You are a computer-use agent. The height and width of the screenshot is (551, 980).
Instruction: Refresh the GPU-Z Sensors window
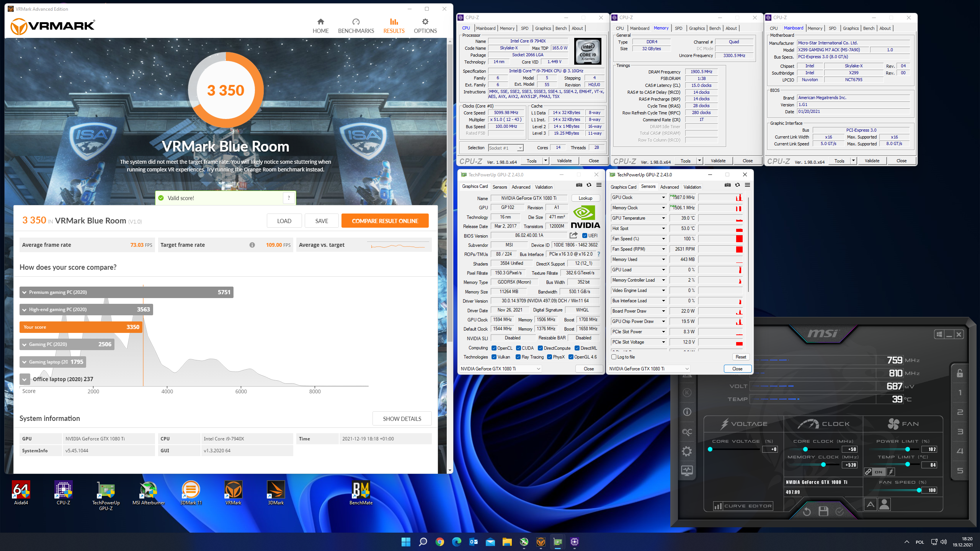point(737,185)
